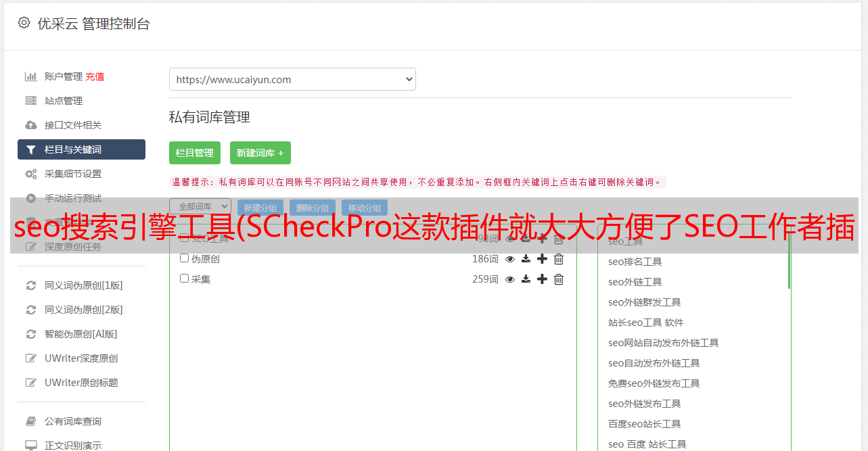Select keyword seo 百度 站长工具
The image size is (868, 451).
(x=647, y=444)
